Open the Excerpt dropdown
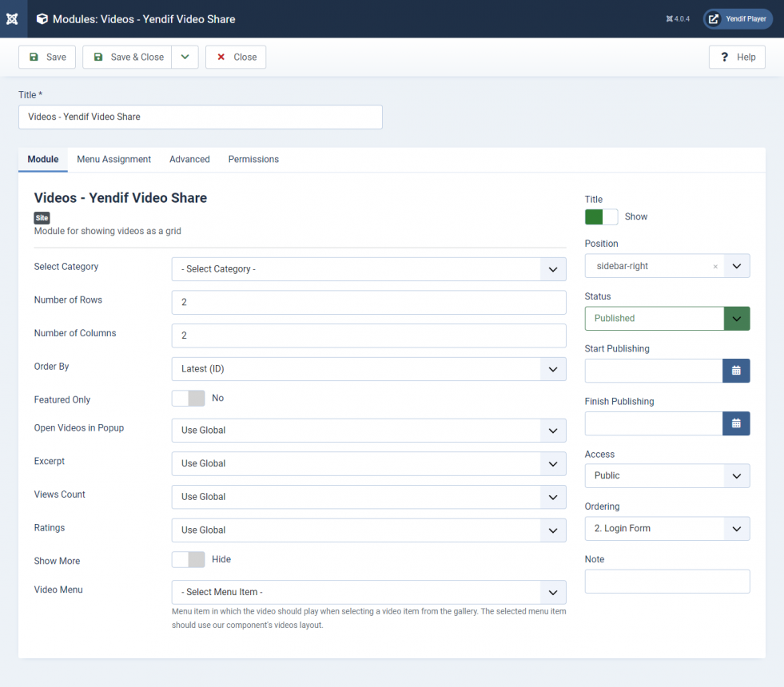784x687 pixels. [x=369, y=463]
